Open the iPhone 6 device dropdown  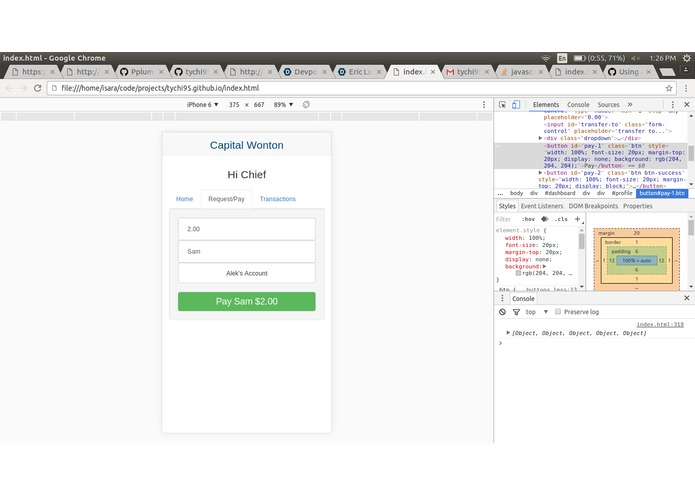pyautogui.click(x=203, y=105)
